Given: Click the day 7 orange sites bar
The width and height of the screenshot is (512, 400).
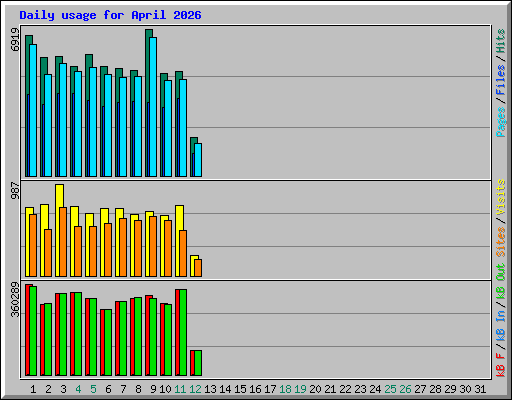Looking at the screenshot, I should [123, 247].
